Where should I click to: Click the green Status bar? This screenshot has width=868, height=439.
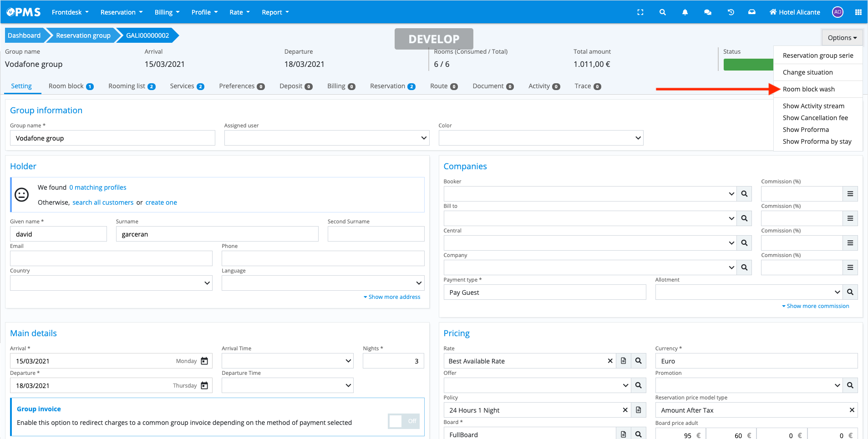click(748, 65)
